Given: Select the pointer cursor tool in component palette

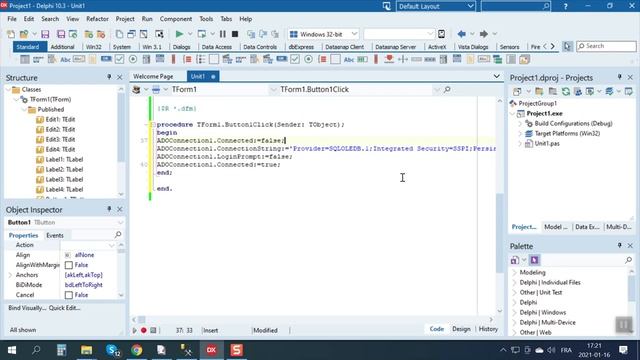Looking at the screenshot, I should (x=567, y=47).
